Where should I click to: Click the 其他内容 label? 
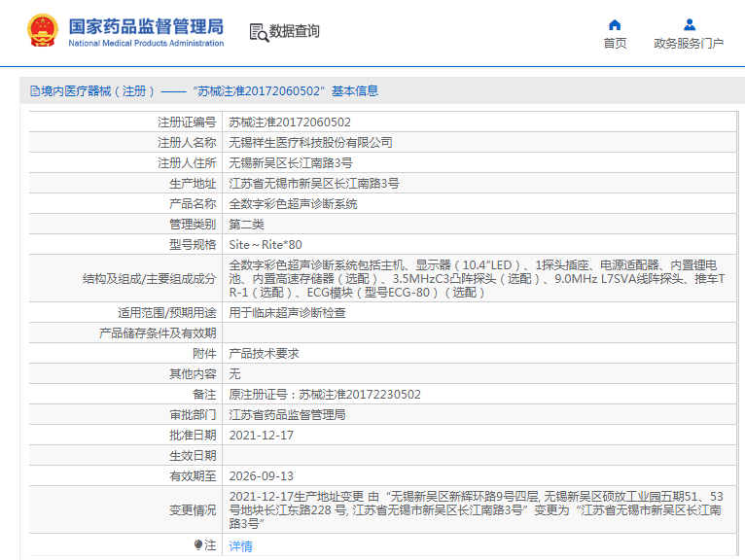pos(193,374)
